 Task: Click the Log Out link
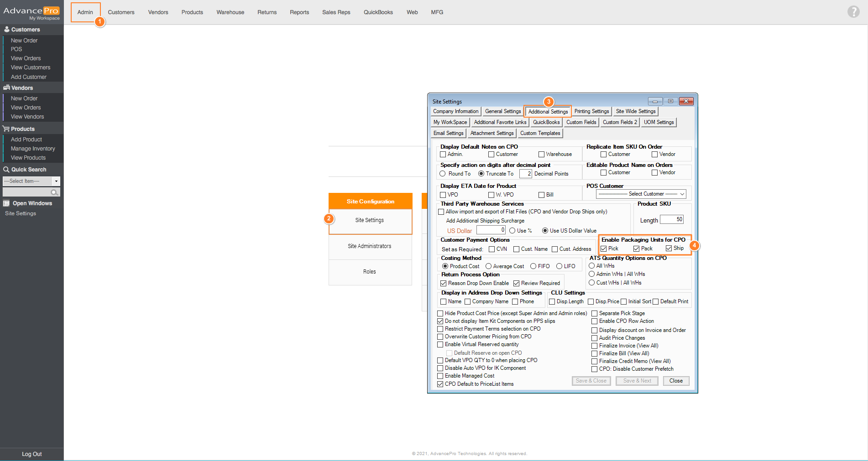click(x=31, y=454)
